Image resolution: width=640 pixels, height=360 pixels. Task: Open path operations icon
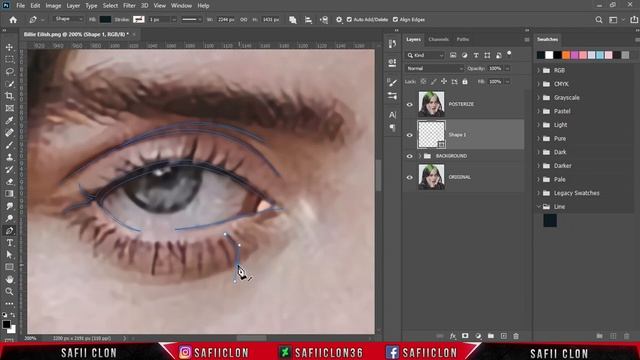293,20
